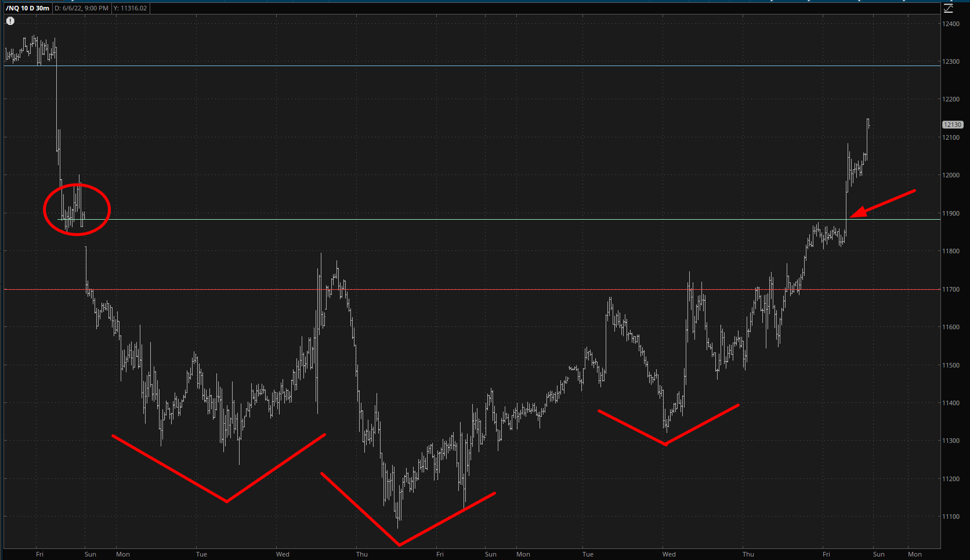Click the 11100 label on price axis
This screenshot has width=970, height=560.
click(951, 517)
